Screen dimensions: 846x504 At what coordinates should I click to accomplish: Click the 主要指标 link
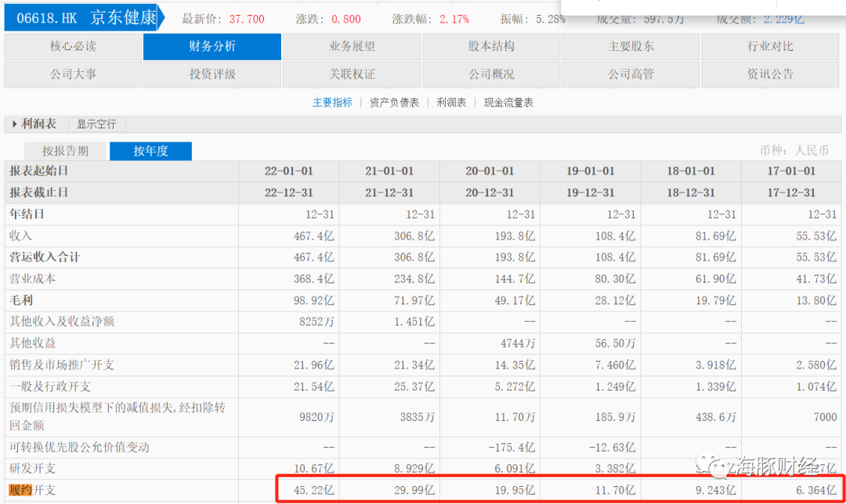pyautogui.click(x=332, y=103)
